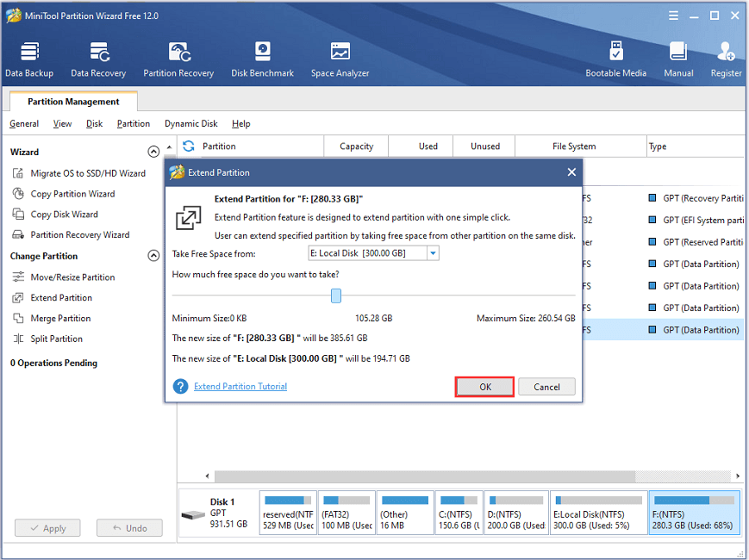This screenshot has height=560, width=749.
Task: Open the Extend Partition Tutorial link
Action: 240,386
